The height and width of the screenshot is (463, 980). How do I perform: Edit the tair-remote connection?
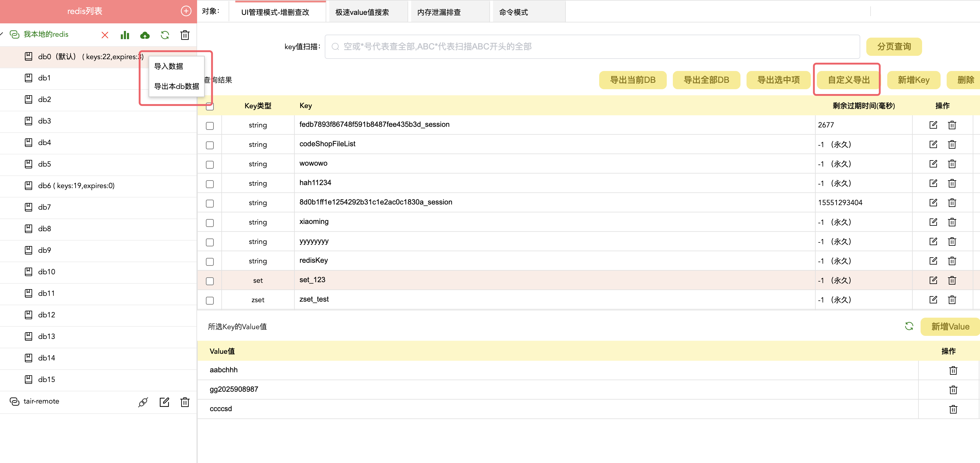pyautogui.click(x=164, y=402)
